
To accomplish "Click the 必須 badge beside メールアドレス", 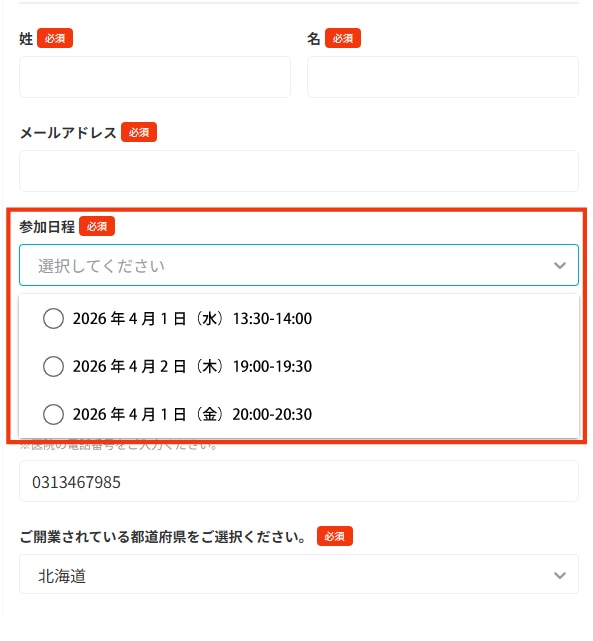I will tap(139, 132).
